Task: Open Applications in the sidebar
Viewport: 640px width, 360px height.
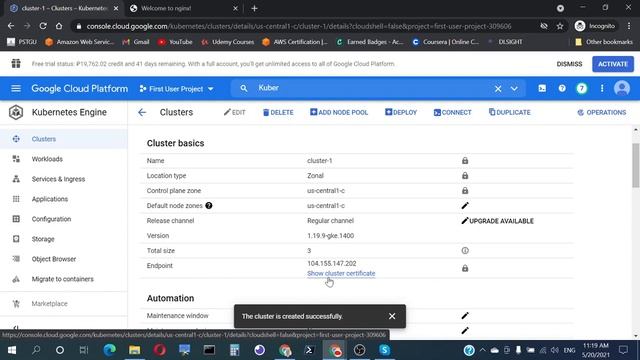Action: (64, 199)
